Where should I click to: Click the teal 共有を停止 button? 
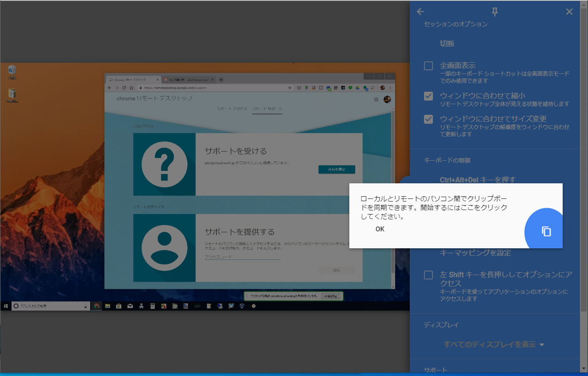tap(336, 170)
